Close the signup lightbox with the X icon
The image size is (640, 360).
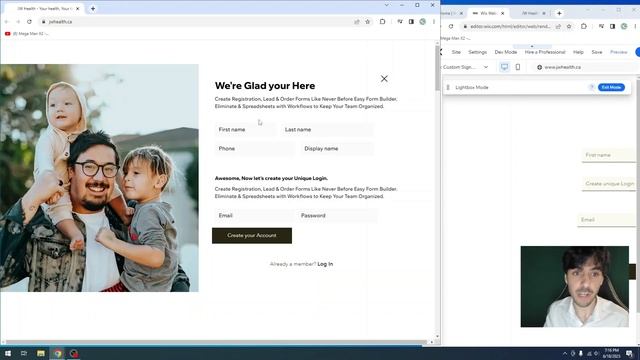click(x=384, y=79)
